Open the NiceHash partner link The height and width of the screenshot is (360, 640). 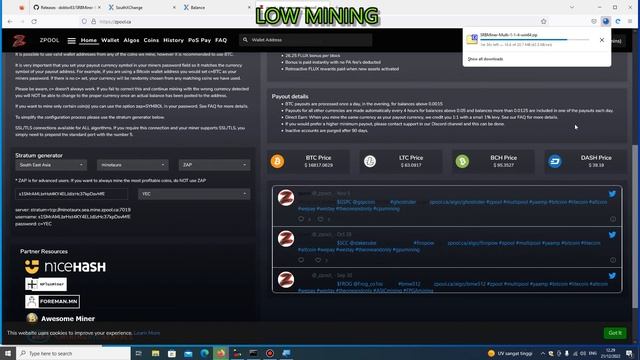coord(65,267)
